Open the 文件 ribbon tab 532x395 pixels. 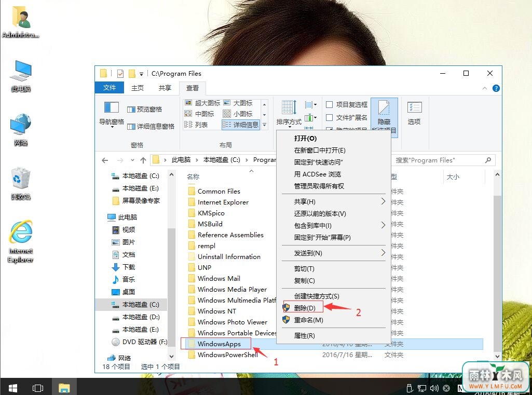(109, 88)
